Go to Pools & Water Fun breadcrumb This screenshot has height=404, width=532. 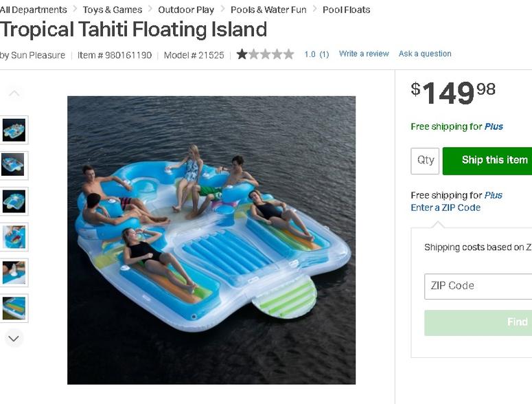pyautogui.click(x=268, y=10)
